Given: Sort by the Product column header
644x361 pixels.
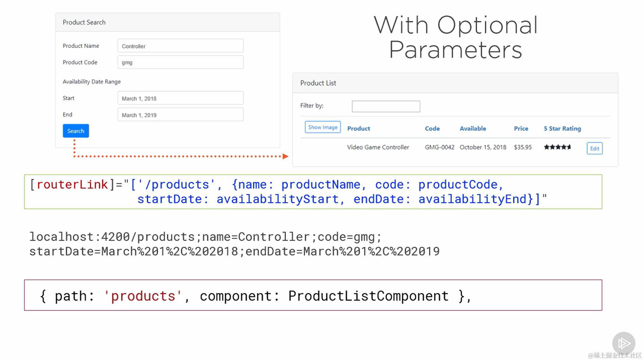Looking at the screenshot, I should pos(359,129).
